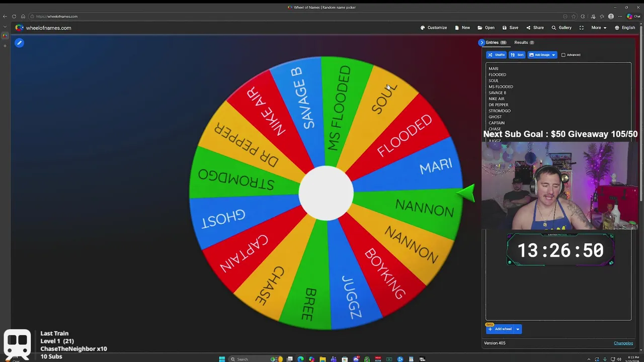Click the wheelofnames.com logo
This screenshot has width=644, height=362.
point(43,28)
